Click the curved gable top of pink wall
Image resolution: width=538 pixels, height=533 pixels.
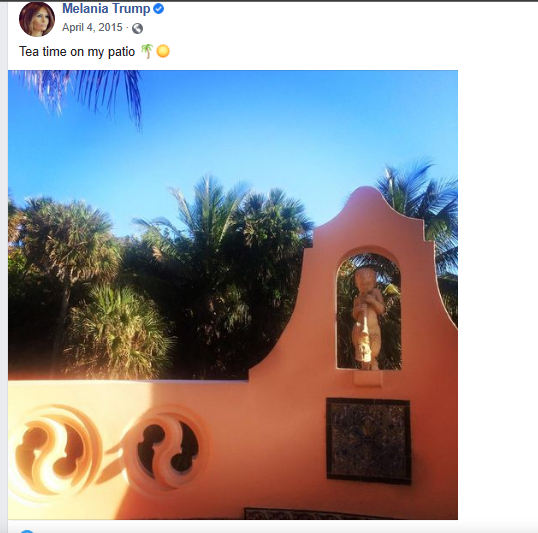[x=366, y=213]
